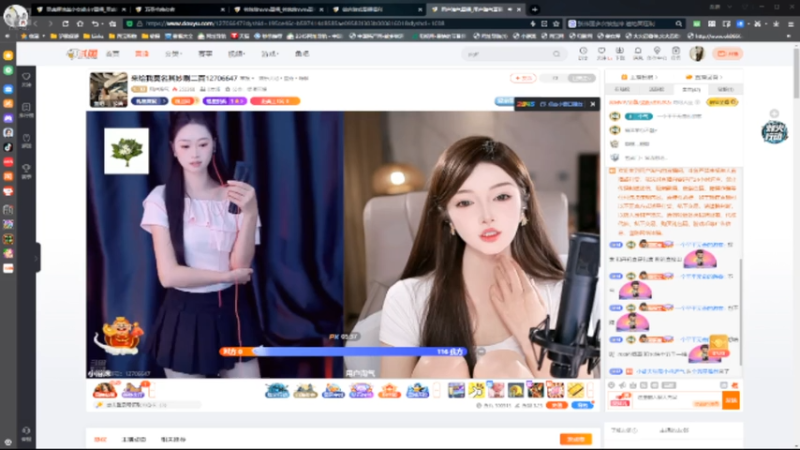Open the noble treasure link atop chat panel
This screenshot has height=450, width=800.
point(704,77)
